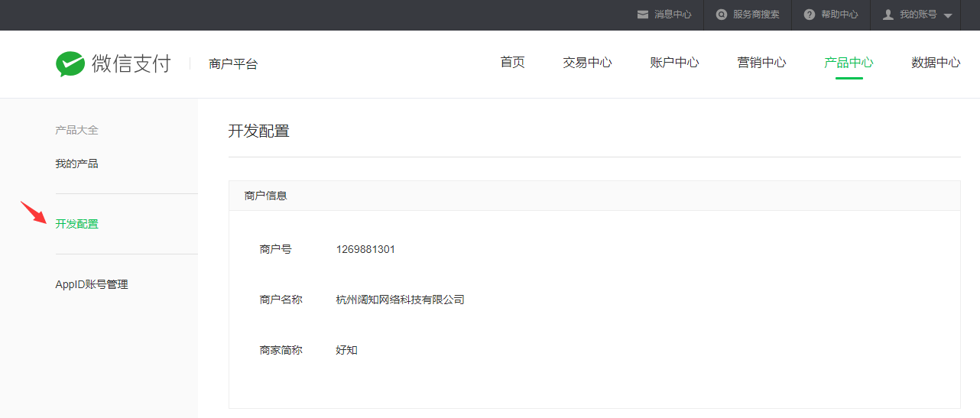Open the 交易中心 navigation tab
The height and width of the screenshot is (418, 980).
click(x=587, y=63)
